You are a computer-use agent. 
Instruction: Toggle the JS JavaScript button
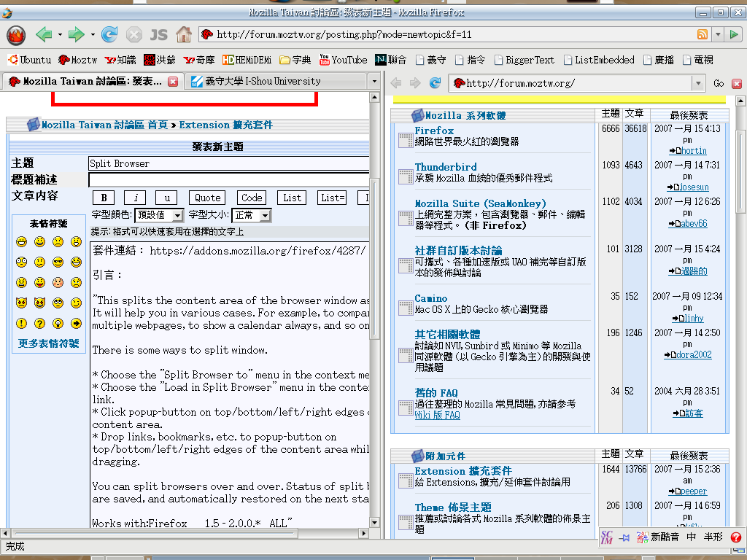coord(158,34)
